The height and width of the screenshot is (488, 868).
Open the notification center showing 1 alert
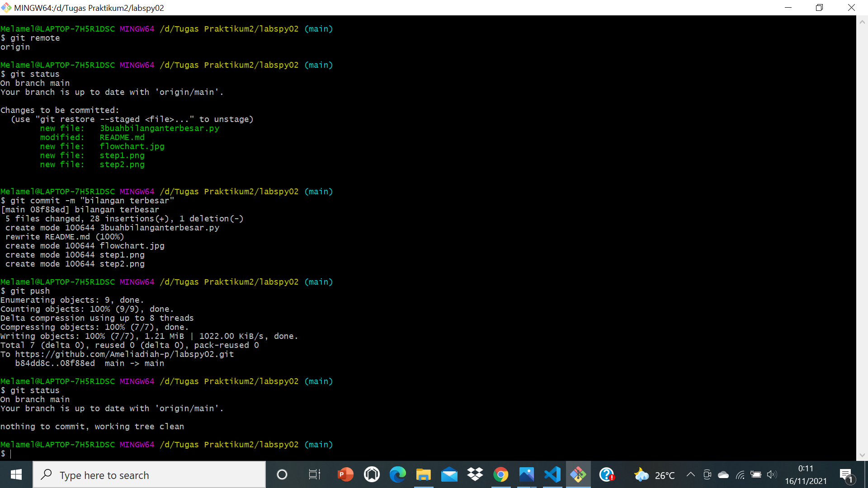[x=847, y=475]
